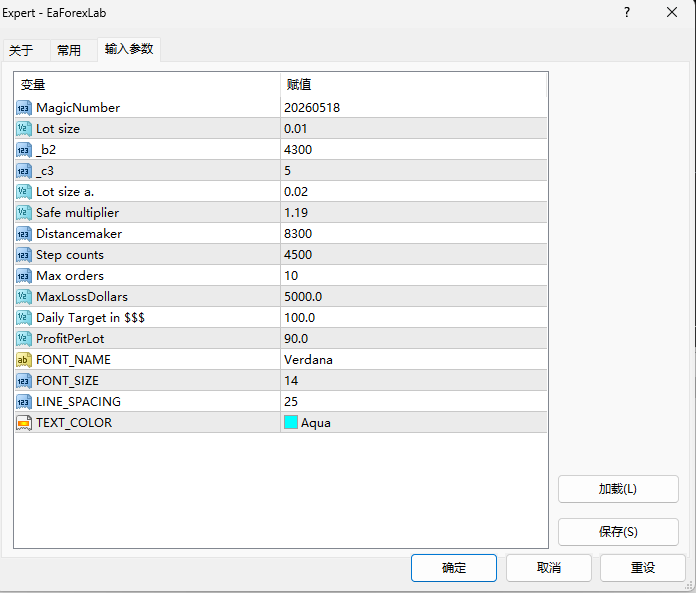696x593 pixels.
Task: Click the double-type icon beside Lot size
Action: point(24,129)
